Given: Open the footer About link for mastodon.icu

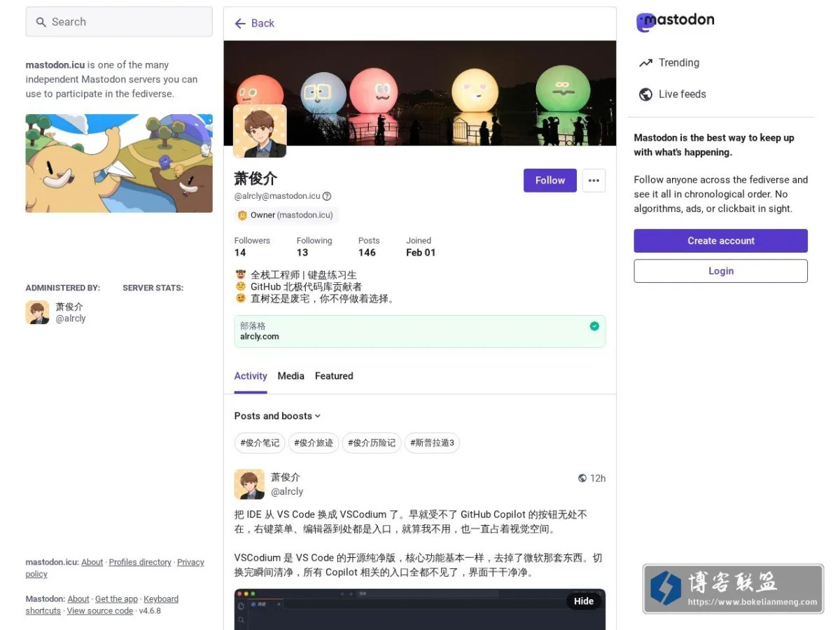Looking at the screenshot, I should point(92,562).
